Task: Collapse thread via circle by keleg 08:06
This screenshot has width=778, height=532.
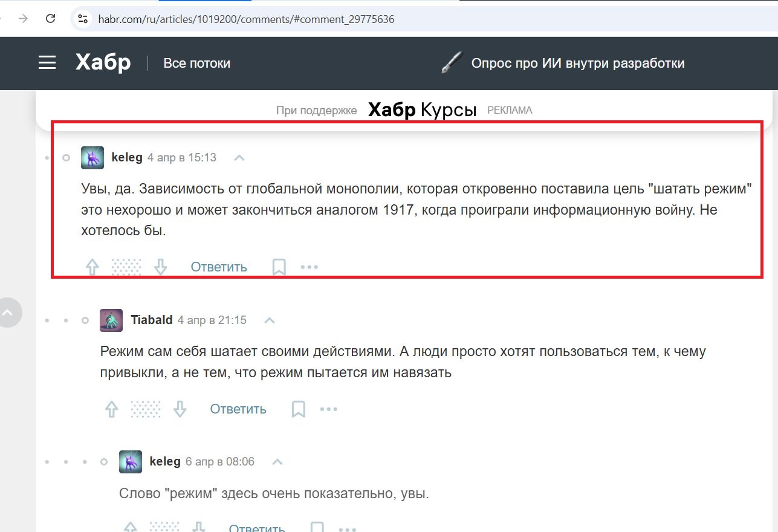Action: (x=104, y=462)
